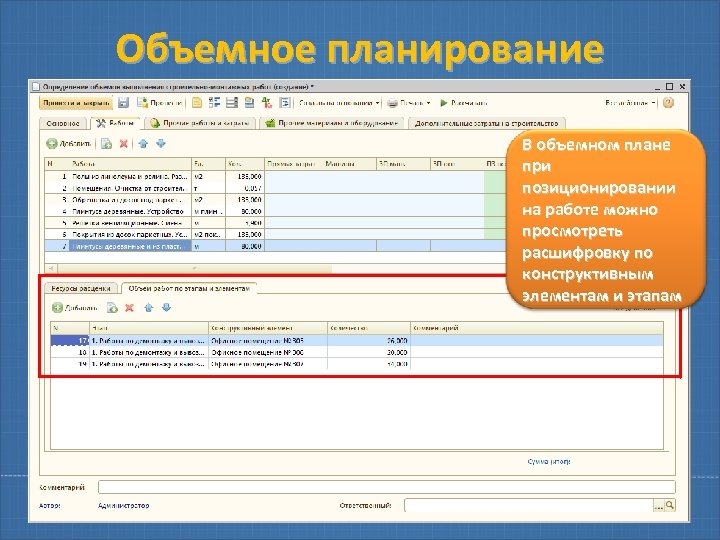The width and height of the screenshot is (720, 540).
Task: Click the magnifier icon in 'Ответственный' field
Action: [x=670, y=506]
